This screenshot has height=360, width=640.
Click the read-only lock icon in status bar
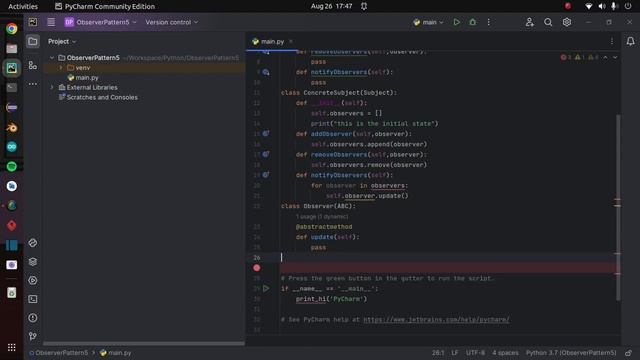point(629,353)
